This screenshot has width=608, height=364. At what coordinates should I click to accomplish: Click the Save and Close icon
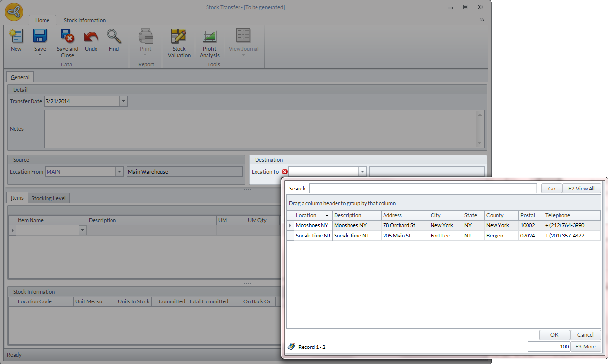tap(67, 37)
